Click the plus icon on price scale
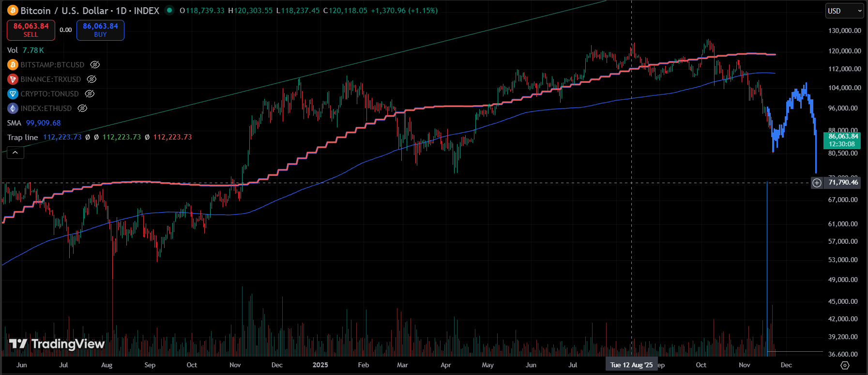 point(817,183)
